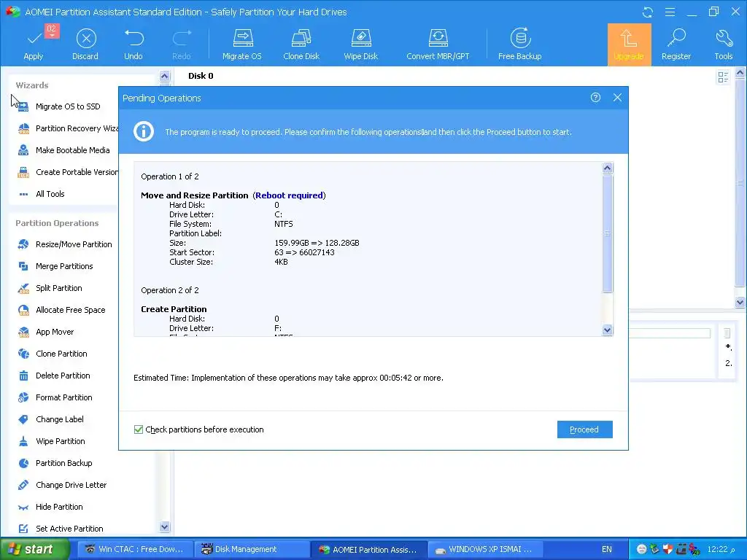Switch to WINDOWS XP ISMAI taskbar window
Viewport: 747px width, 560px height.
click(484, 549)
